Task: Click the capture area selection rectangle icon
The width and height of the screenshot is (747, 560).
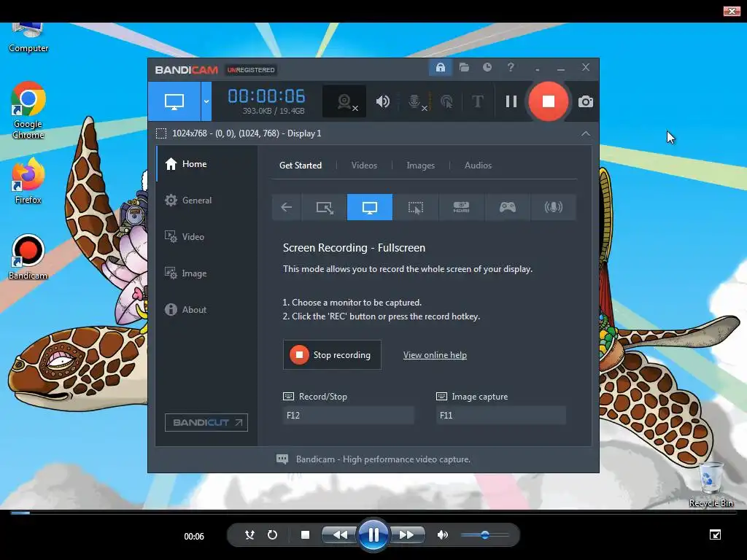Action: [x=161, y=133]
